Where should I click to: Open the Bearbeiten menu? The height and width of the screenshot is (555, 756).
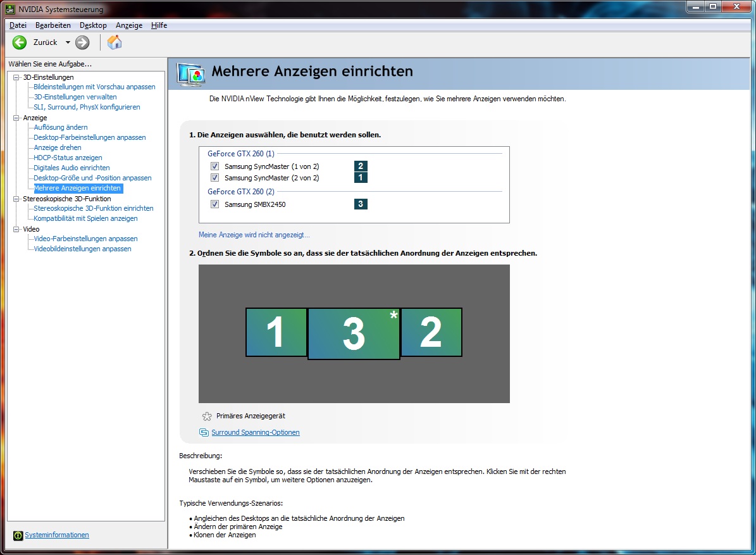tap(53, 25)
